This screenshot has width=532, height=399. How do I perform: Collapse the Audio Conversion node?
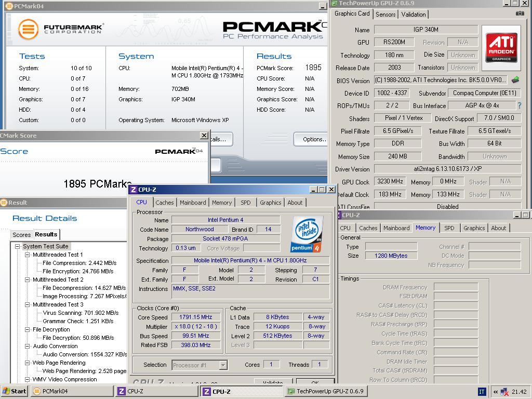point(27,347)
